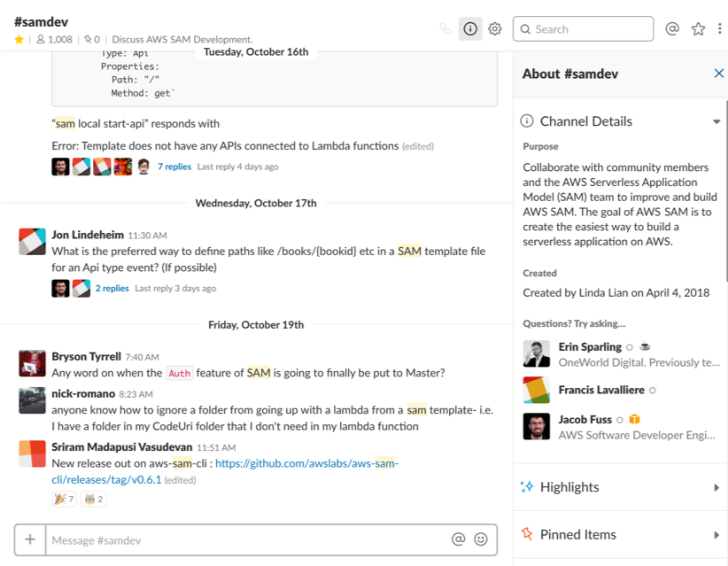Open Jacob Fuss's profile name
The height and width of the screenshot is (566, 728).
(585, 420)
